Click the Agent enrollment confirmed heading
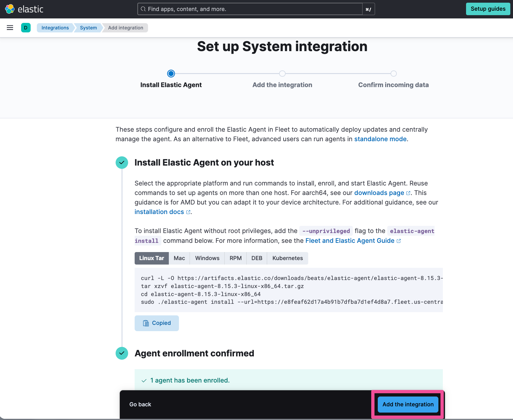 point(194,353)
